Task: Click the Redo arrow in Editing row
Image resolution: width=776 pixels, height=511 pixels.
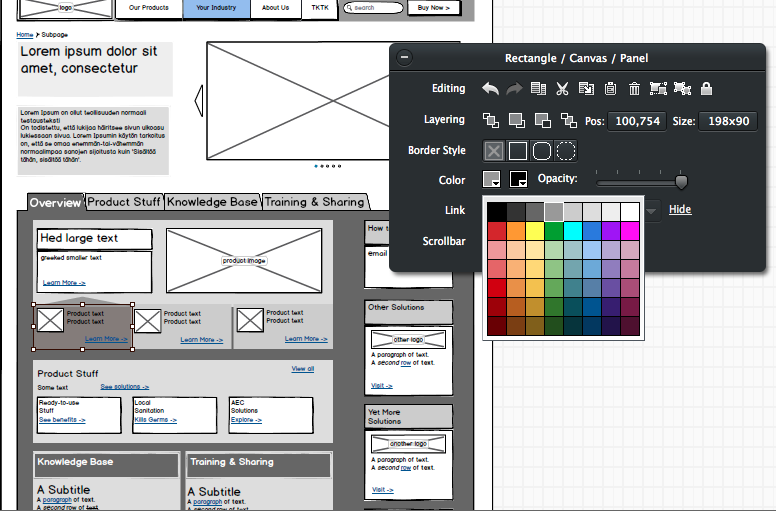Action: (x=515, y=89)
